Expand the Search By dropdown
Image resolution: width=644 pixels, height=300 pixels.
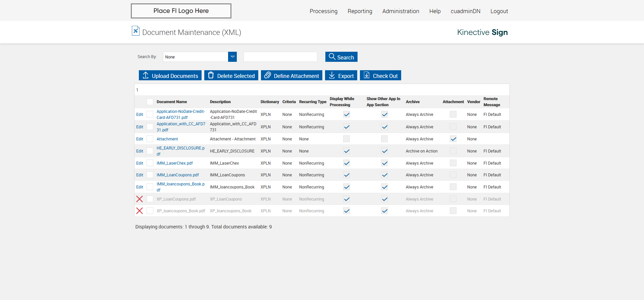coord(232,57)
